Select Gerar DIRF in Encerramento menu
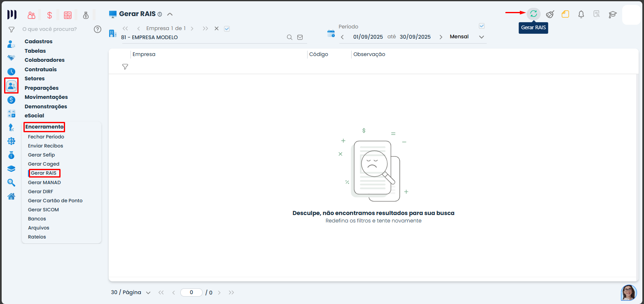 [x=40, y=192]
